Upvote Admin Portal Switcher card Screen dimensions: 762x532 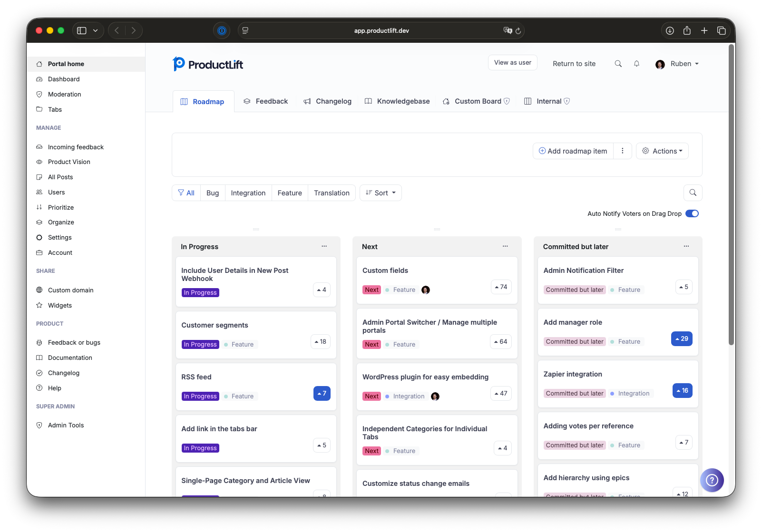coord(501,341)
